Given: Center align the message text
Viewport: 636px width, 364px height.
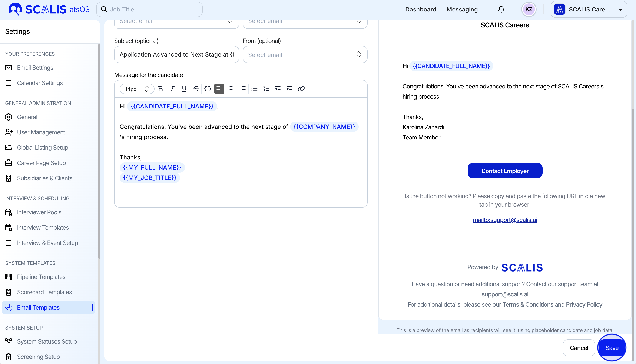Looking at the screenshot, I should 231,89.
